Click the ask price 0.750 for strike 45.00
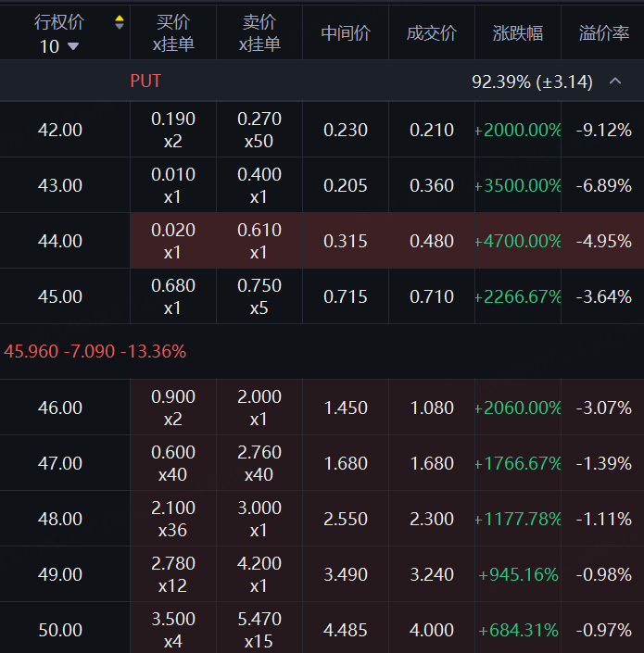The width and height of the screenshot is (644, 653). pos(259,286)
